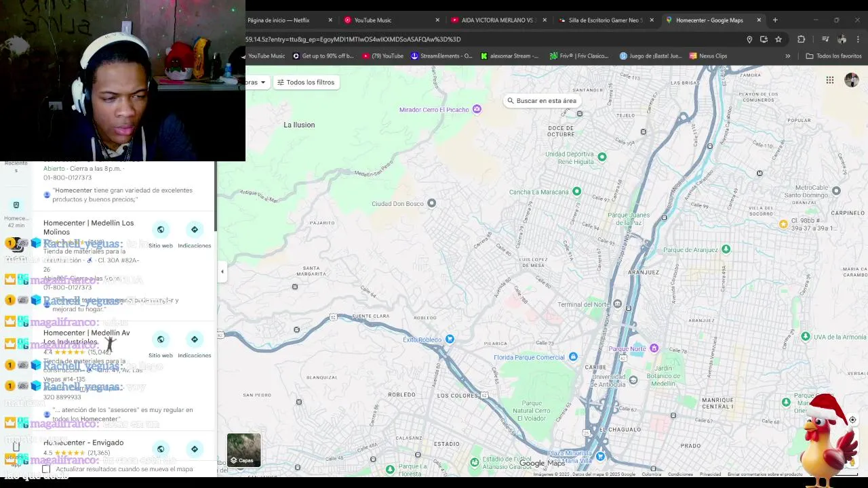Select Parque Natural Cerro El Volador marker
Viewport: 868px width, 488px height.
pos(532,411)
